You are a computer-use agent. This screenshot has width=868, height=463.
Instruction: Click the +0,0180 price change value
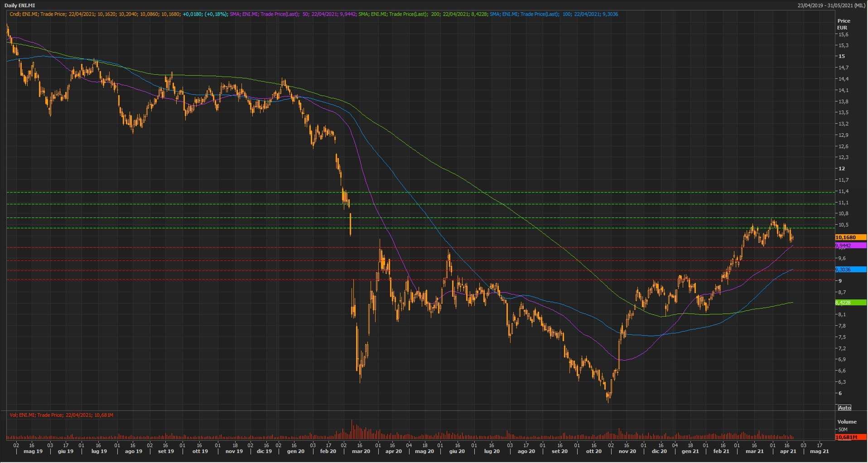193,14
